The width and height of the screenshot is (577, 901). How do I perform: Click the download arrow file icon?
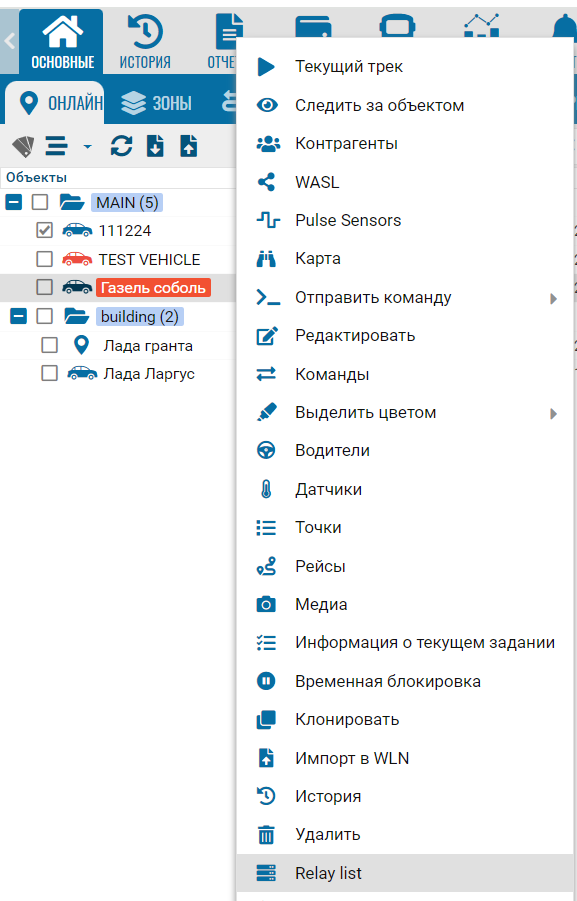click(155, 146)
